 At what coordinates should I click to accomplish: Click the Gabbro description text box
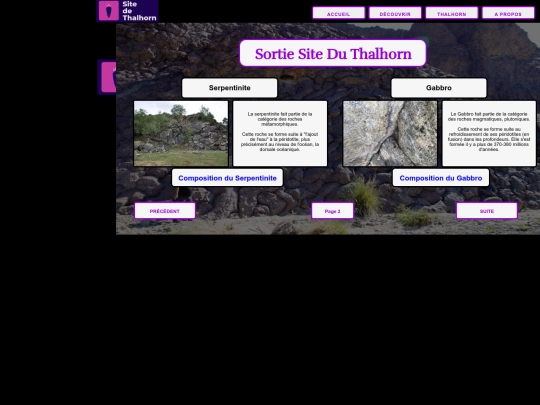(489, 134)
